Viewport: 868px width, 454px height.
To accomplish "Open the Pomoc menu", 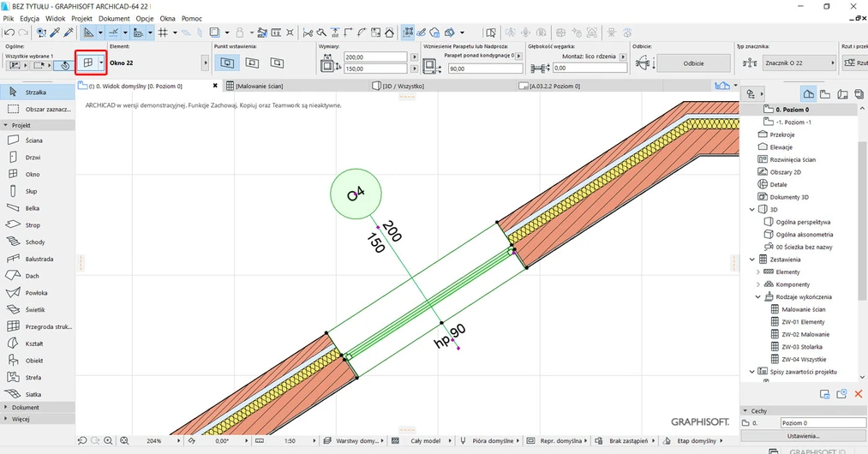I will point(192,18).
